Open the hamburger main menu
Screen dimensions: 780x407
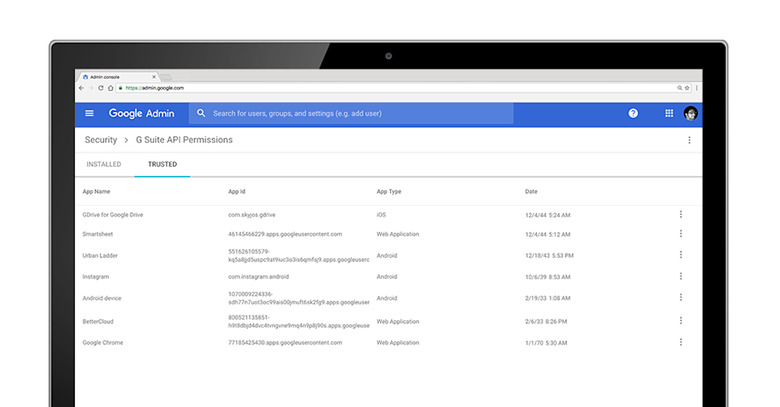[89, 114]
